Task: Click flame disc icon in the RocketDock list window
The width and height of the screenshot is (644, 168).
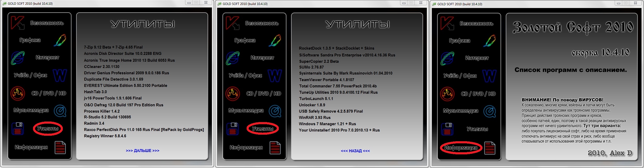Action: tap(233, 93)
